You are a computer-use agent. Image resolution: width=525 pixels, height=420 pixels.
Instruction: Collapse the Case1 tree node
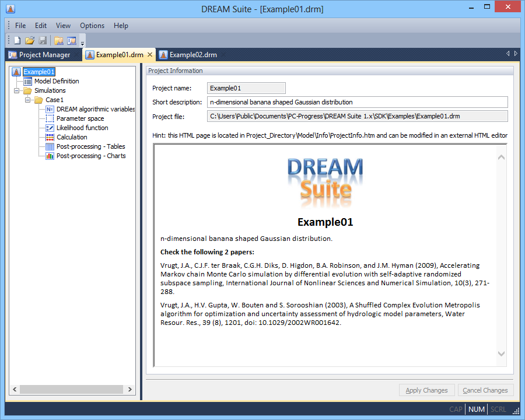[x=28, y=100]
